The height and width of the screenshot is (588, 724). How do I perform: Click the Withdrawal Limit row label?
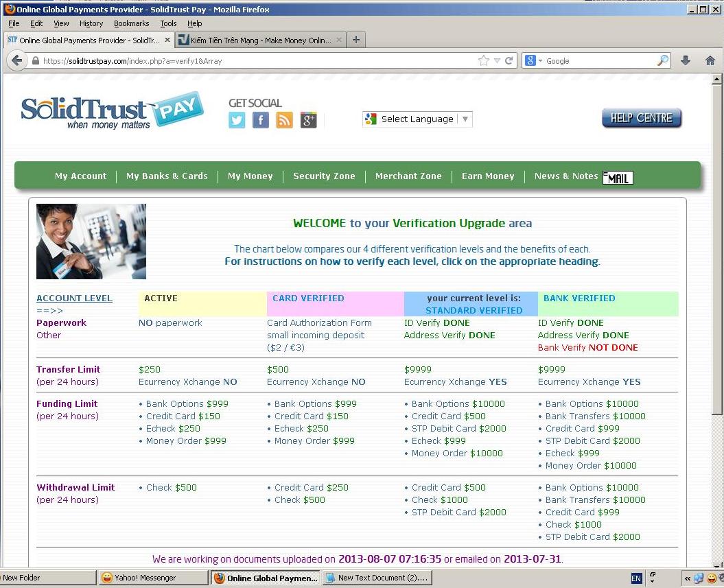pyautogui.click(x=75, y=487)
